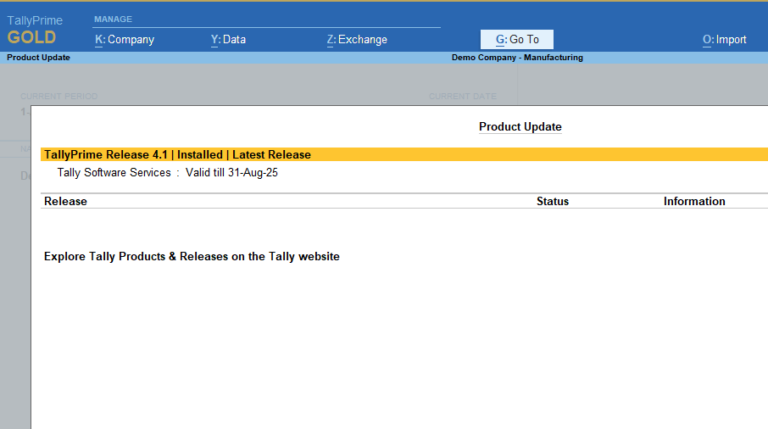This screenshot has width=768, height=429.
Task: Click the dimmed CURRENT PERIOD label
Action: (60, 97)
